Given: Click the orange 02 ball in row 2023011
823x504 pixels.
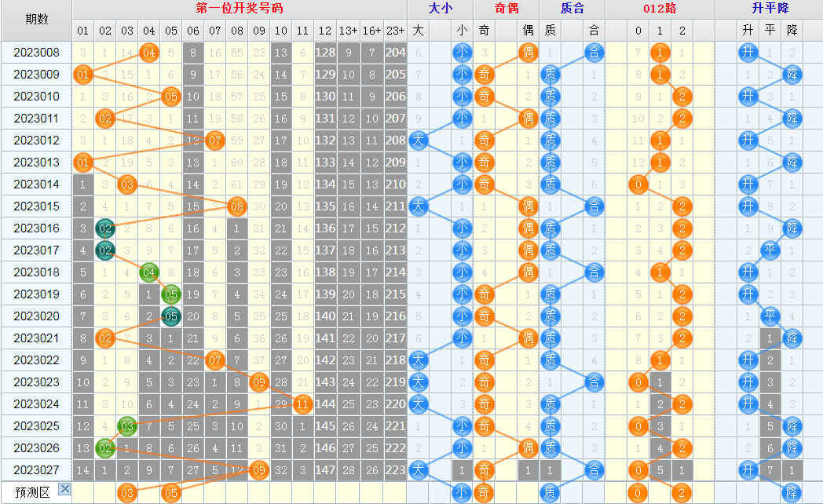Looking at the screenshot, I should point(105,119).
